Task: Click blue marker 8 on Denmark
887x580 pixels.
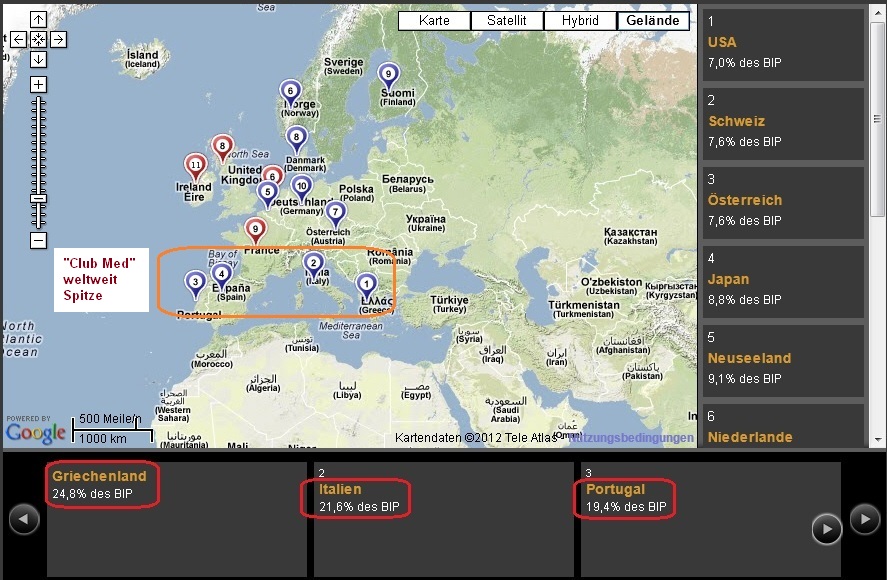Action: pos(296,139)
